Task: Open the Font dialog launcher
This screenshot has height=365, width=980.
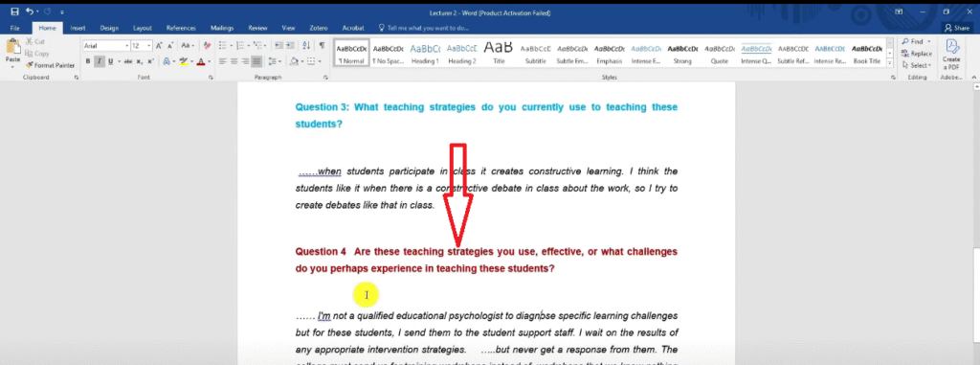Action: 211,77
